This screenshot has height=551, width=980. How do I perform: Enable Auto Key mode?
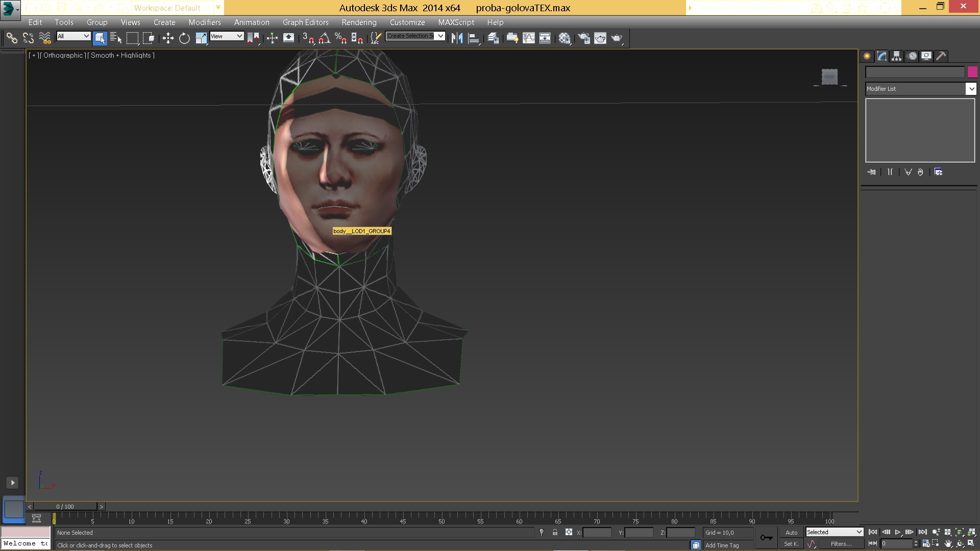pyautogui.click(x=791, y=532)
